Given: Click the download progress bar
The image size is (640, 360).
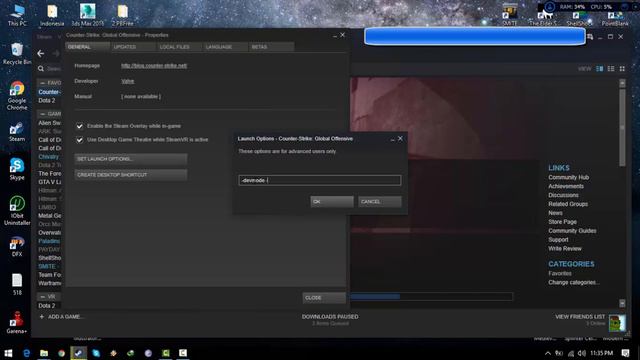Looking at the screenshot, I should [431, 297].
